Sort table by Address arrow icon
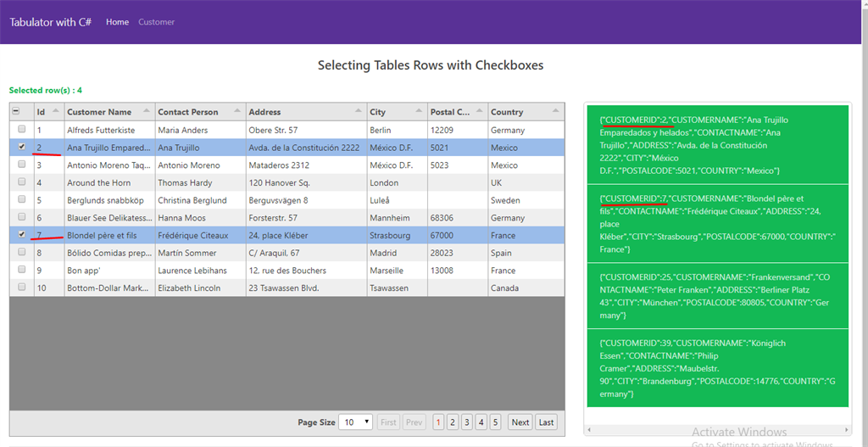 point(358,111)
